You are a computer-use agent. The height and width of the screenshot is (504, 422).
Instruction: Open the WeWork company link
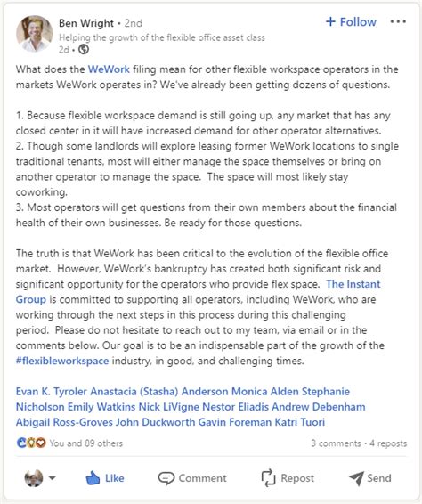109,69
